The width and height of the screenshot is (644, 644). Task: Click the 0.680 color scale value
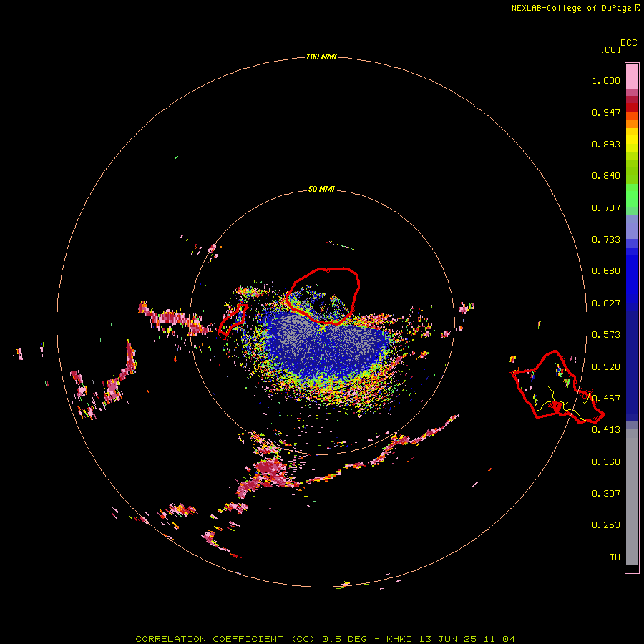click(x=606, y=271)
